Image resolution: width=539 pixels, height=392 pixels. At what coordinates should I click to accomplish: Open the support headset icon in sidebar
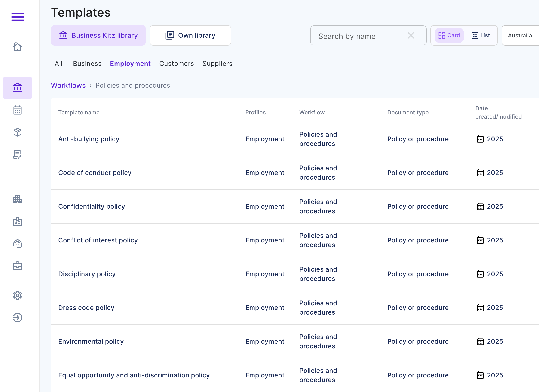tap(17, 244)
